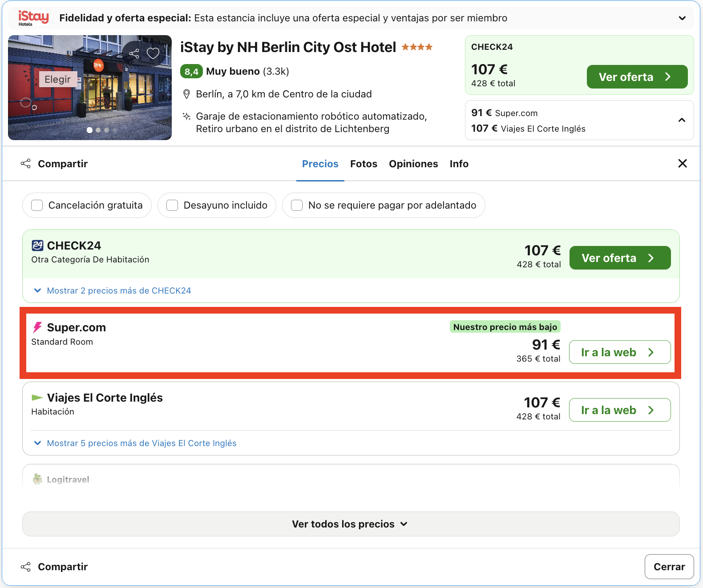Select the second photo carousel dot
This screenshot has width=703, height=588.
click(98, 130)
